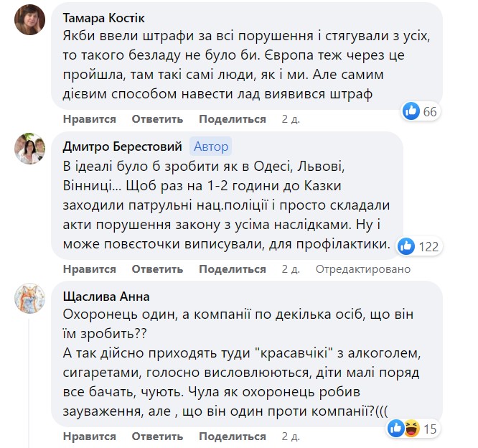Click like reaction icon showing 122
The width and height of the screenshot is (478, 448).
point(406,246)
